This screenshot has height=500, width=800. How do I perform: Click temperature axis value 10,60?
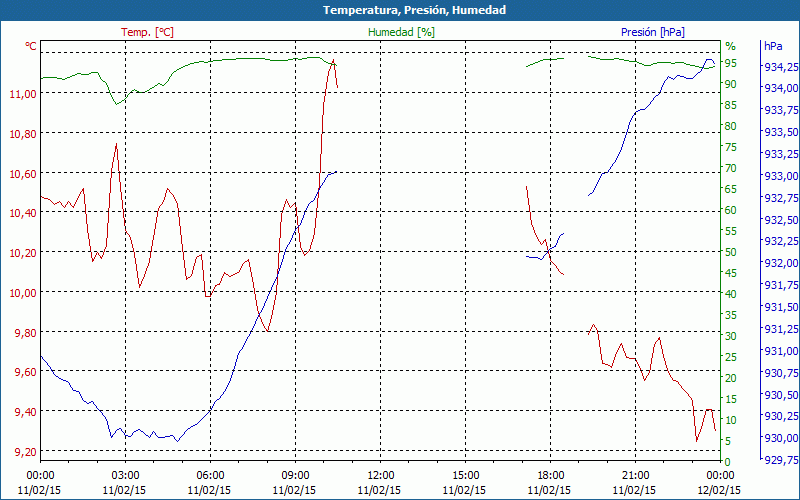pyautogui.click(x=23, y=174)
